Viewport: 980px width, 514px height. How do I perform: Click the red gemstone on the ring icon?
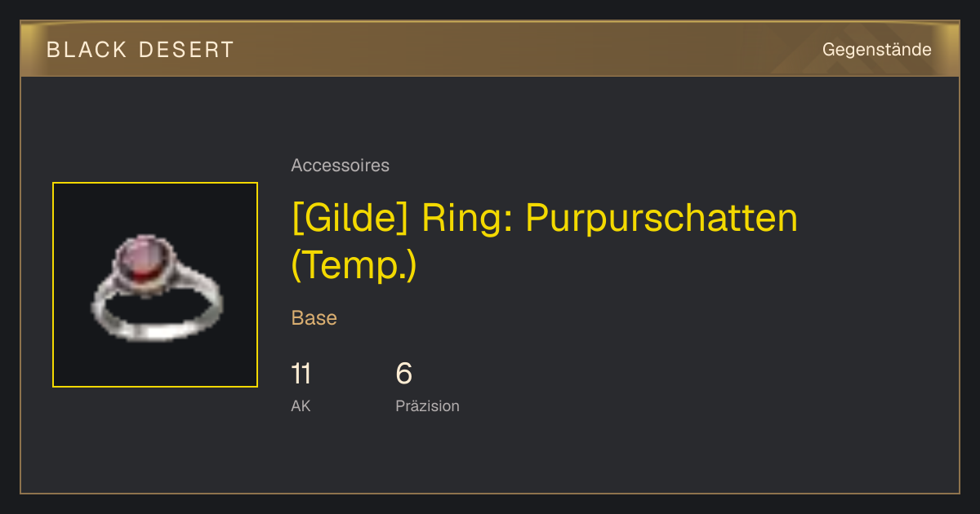[140, 261]
